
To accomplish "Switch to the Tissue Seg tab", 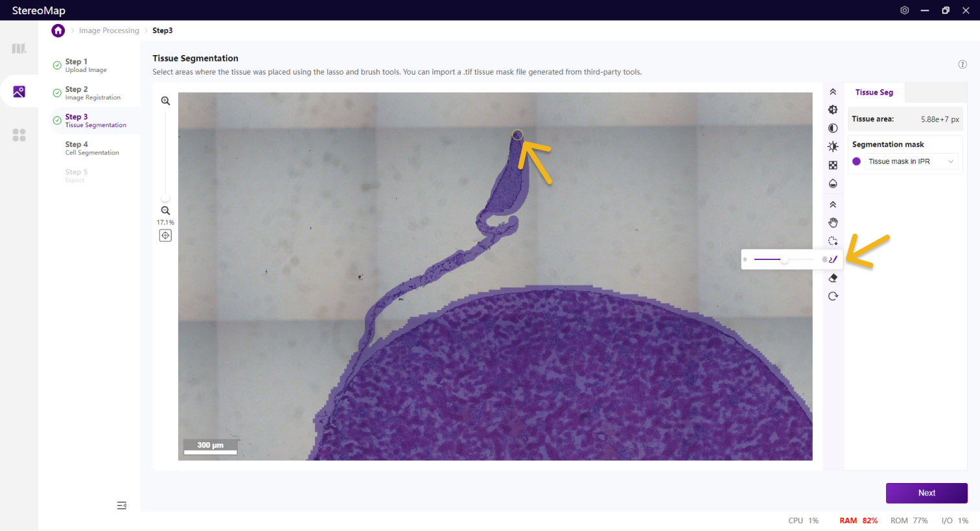I will click(874, 92).
